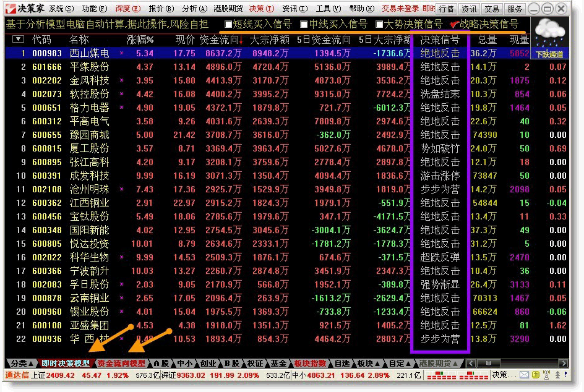Switch to the 基金 tab
The image size is (584, 392).
(x=278, y=364)
